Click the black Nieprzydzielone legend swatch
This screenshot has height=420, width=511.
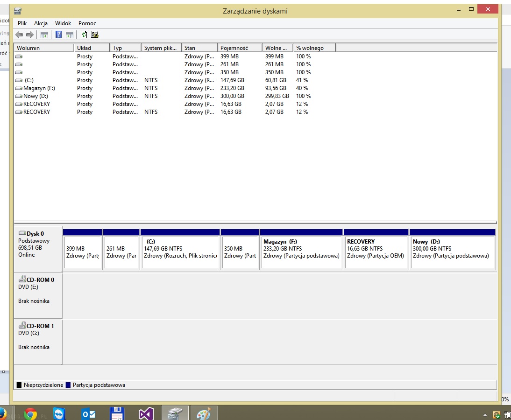[19, 385]
